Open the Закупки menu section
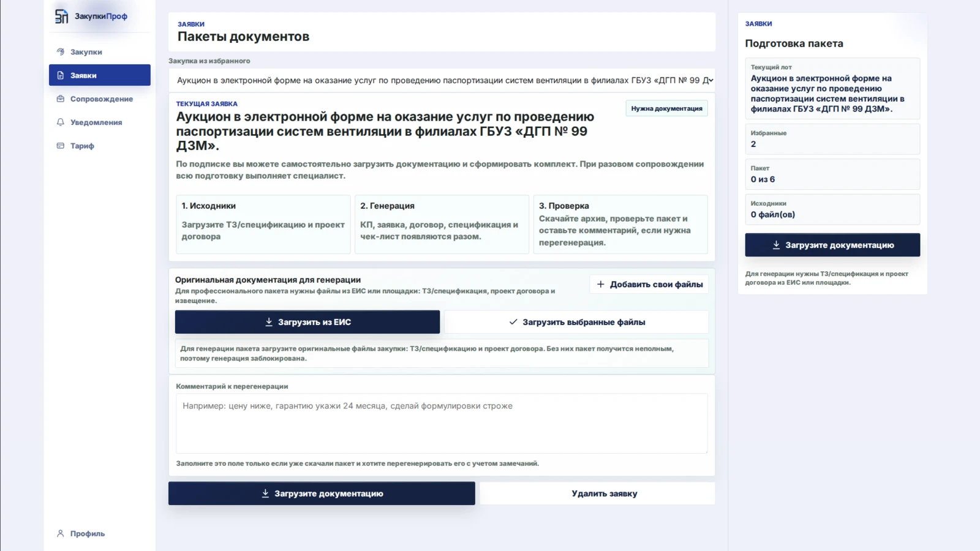 tap(100, 52)
